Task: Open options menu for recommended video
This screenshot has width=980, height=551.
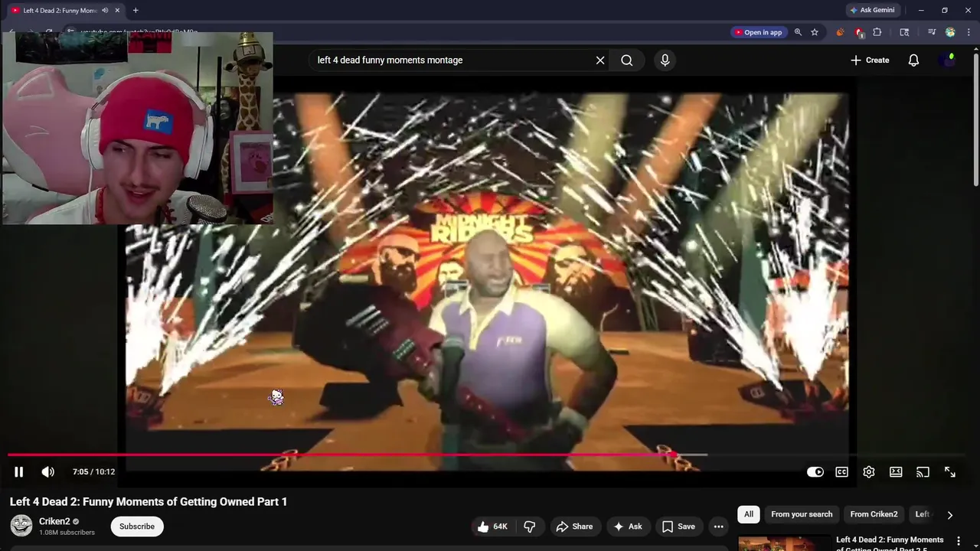Action: coord(958,541)
